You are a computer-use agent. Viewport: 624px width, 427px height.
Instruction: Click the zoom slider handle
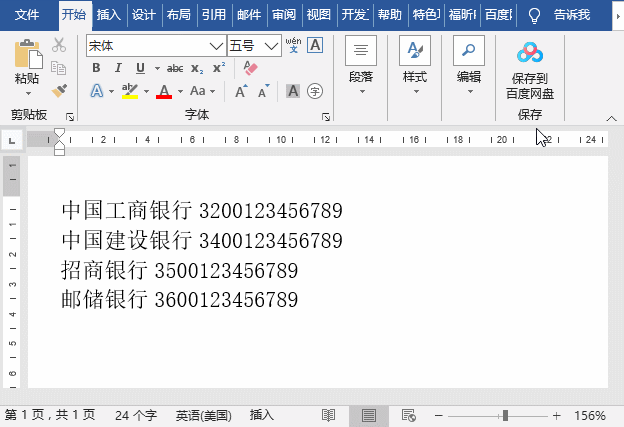(505, 416)
